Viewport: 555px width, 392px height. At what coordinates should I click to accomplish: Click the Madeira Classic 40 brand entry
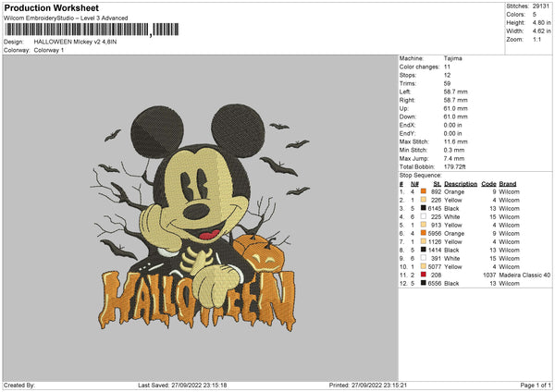(524, 275)
